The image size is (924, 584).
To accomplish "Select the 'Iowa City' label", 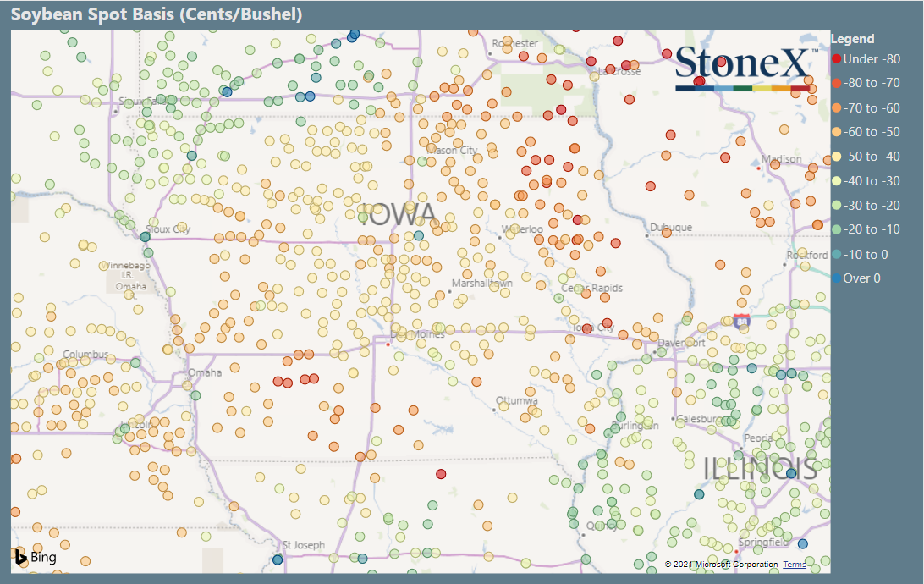I will (593, 328).
